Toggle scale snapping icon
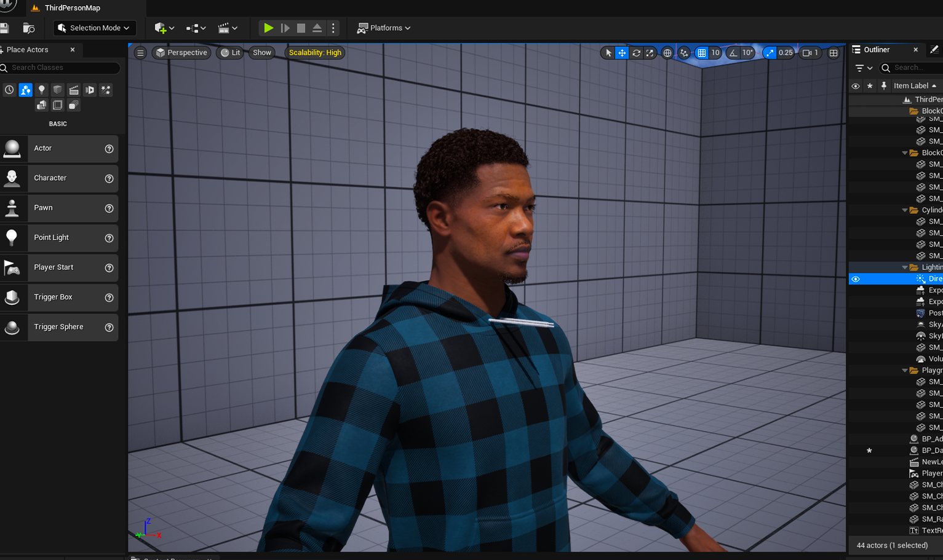Viewport: 943px width, 560px height. (770, 53)
